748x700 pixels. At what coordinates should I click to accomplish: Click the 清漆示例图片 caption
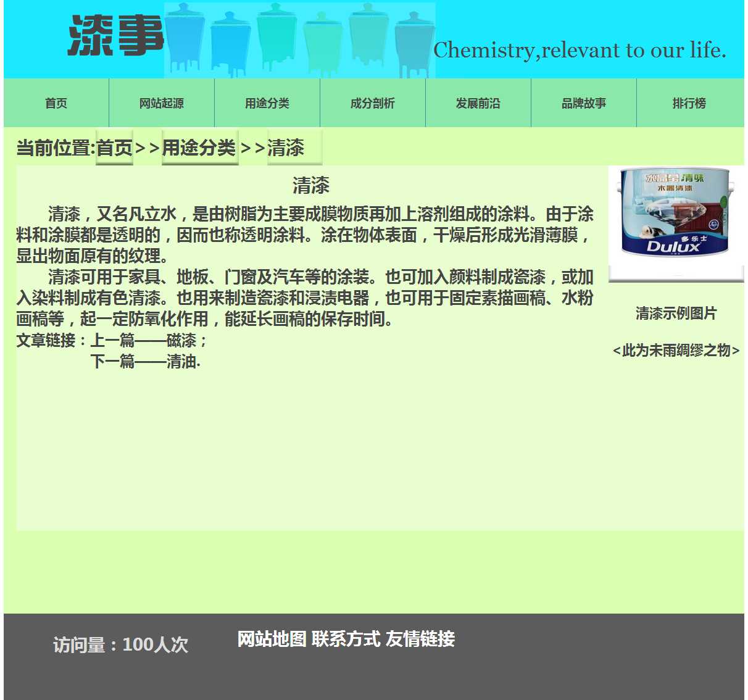(676, 314)
